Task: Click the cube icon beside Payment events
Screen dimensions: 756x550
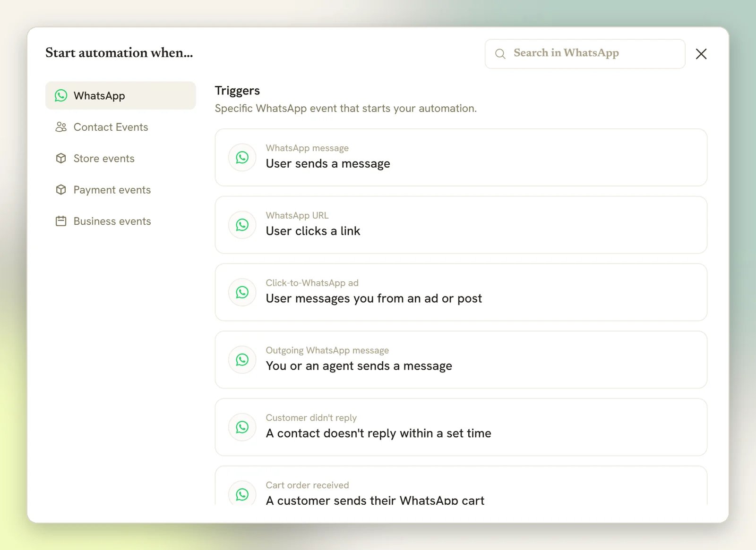Action: (x=61, y=190)
